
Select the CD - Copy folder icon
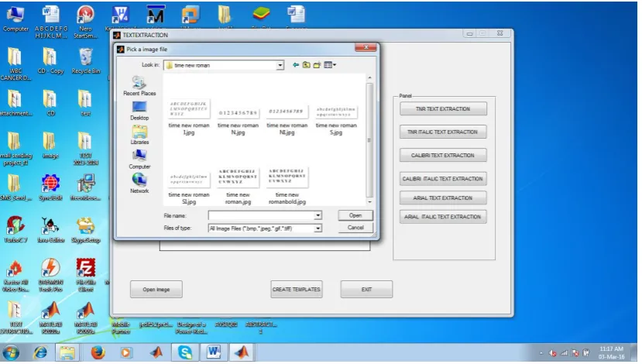coord(50,61)
